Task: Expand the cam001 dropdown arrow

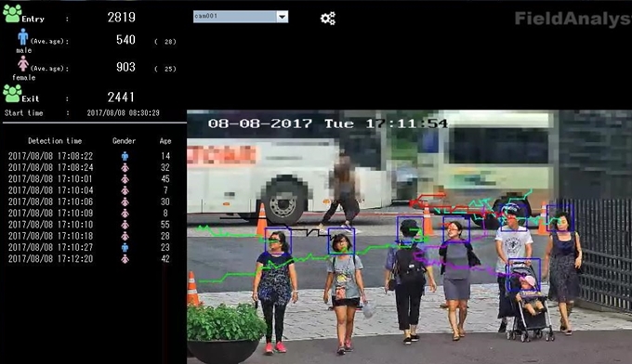Action: coord(283,17)
